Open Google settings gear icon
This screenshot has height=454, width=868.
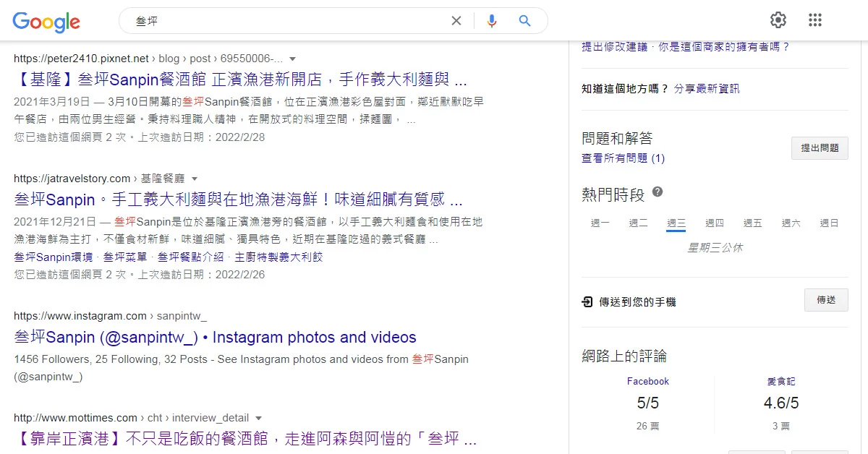[x=778, y=20]
